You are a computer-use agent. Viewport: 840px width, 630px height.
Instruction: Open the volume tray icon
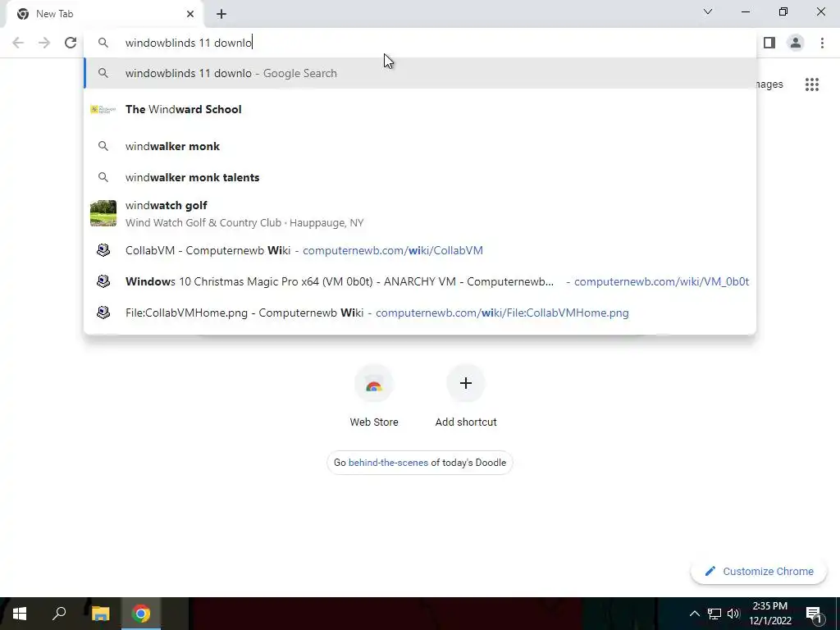pos(733,614)
